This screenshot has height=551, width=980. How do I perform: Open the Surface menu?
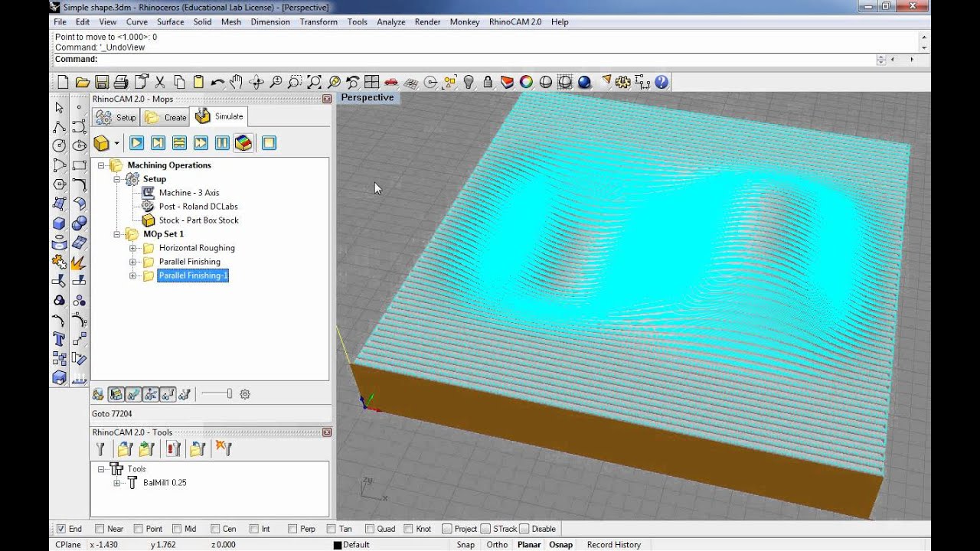(170, 22)
